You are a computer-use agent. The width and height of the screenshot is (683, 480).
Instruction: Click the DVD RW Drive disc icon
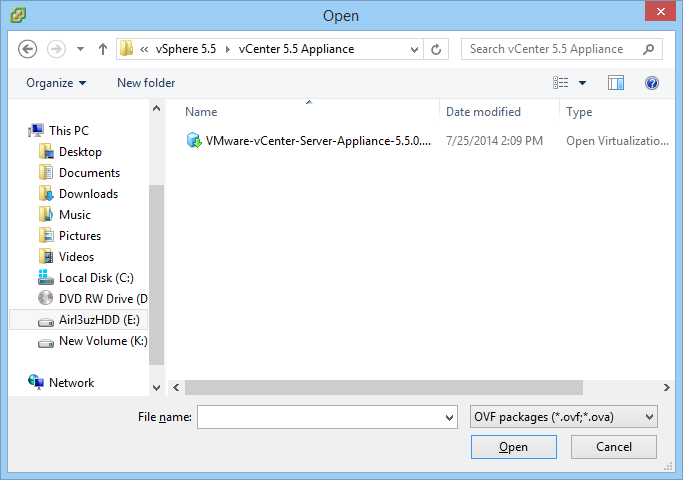tap(45, 298)
